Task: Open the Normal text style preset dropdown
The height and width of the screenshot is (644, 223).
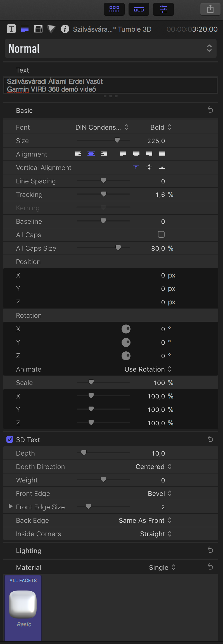Action: coord(111,48)
